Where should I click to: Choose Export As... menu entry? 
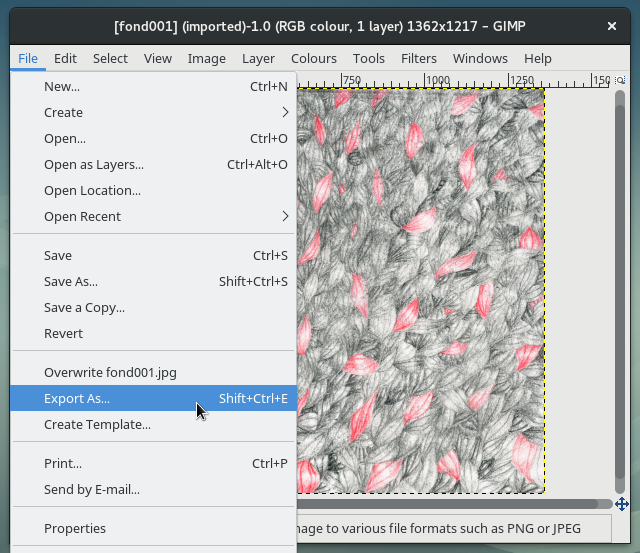pyautogui.click(x=153, y=398)
